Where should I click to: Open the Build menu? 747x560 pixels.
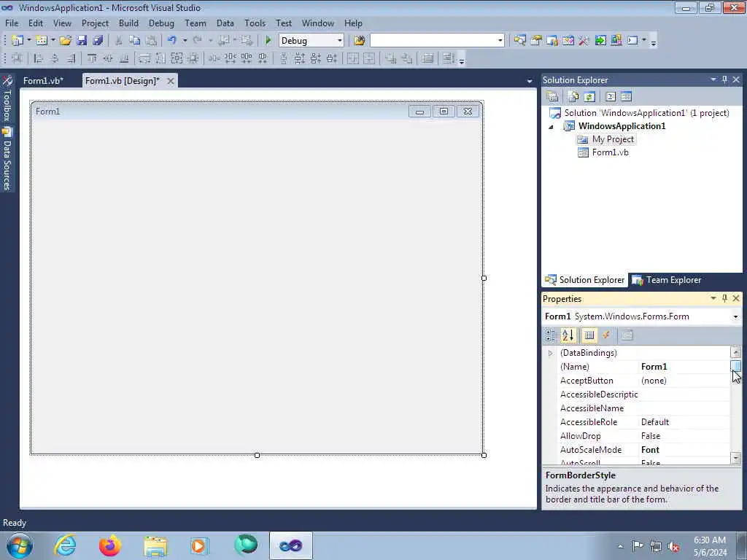click(x=128, y=23)
